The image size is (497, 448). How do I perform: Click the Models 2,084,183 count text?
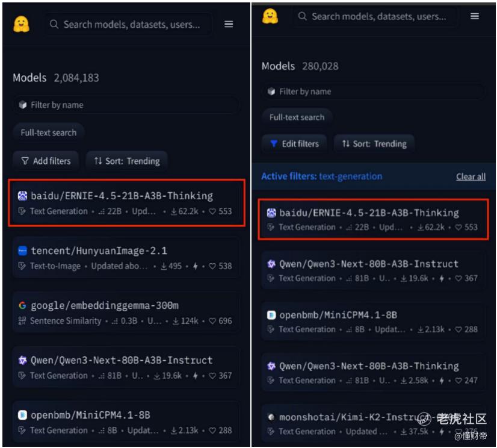(x=56, y=78)
